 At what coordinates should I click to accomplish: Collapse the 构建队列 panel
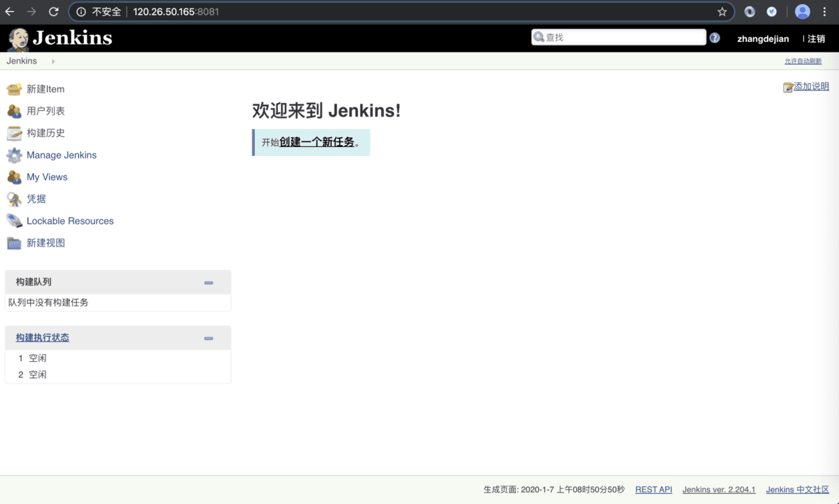208,282
